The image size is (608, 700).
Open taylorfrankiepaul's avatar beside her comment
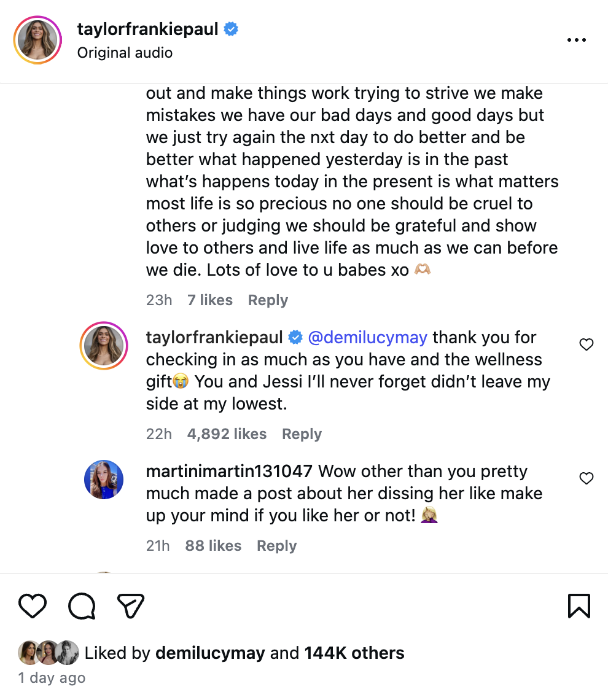[x=104, y=345]
